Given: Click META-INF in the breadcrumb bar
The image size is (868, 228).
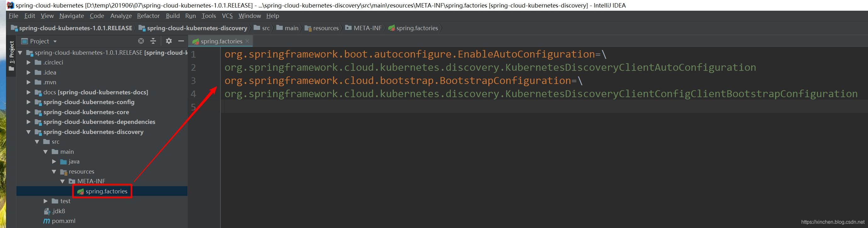Looking at the screenshot, I should pyautogui.click(x=363, y=28).
